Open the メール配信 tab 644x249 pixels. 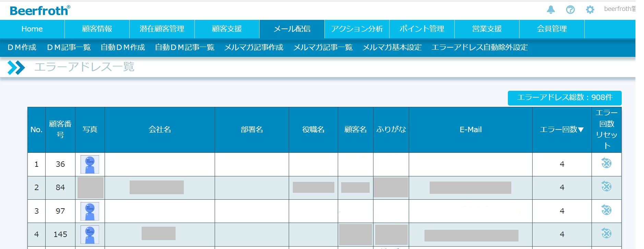coord(292,29)
